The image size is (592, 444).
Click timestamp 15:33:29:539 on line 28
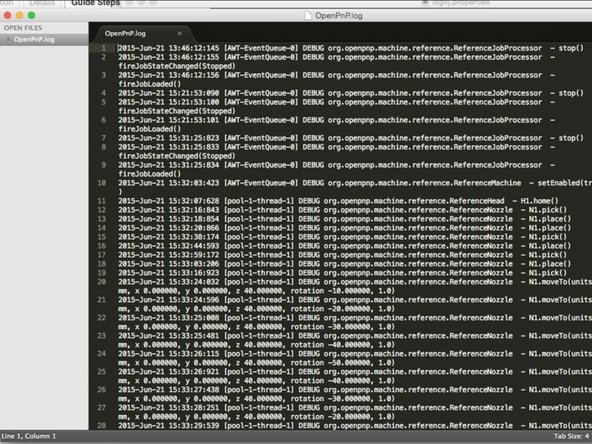pos(194,426)
